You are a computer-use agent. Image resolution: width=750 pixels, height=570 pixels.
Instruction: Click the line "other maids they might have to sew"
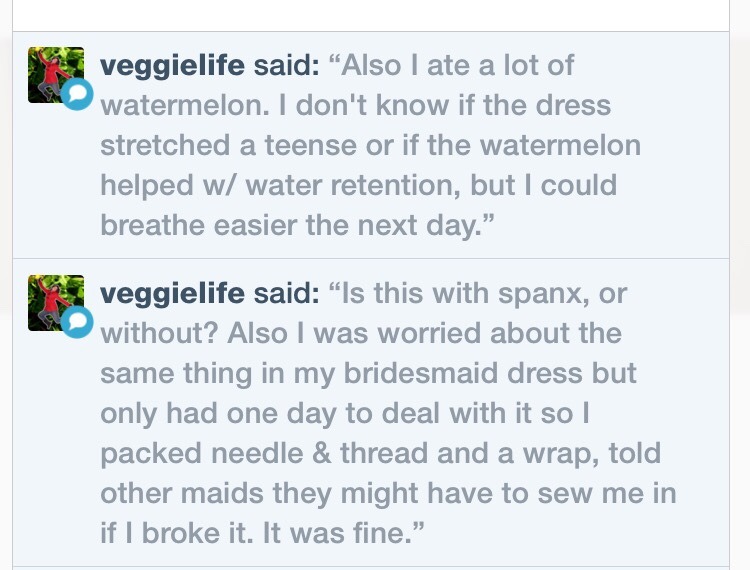[x=388, y=493]
